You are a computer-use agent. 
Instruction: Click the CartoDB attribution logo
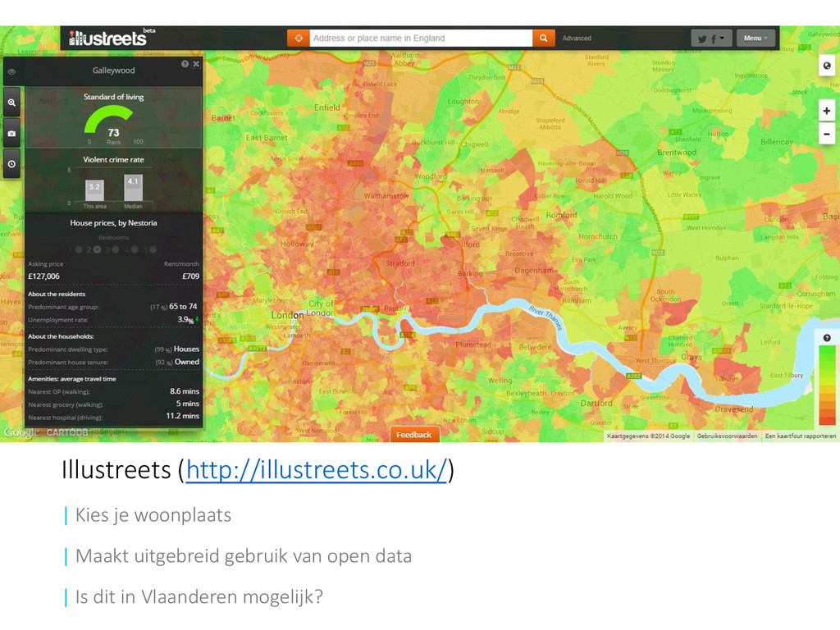pyautogui.click(x=67, y=432)
